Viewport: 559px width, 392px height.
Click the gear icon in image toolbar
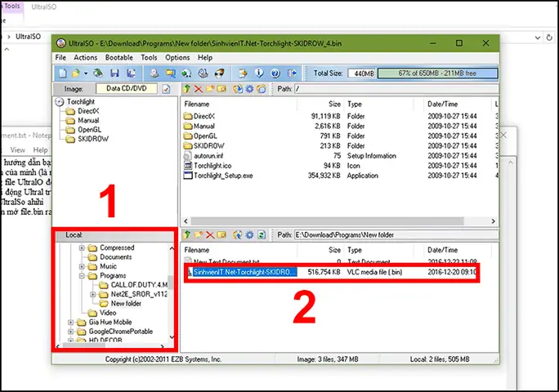[x=249, y=89]
